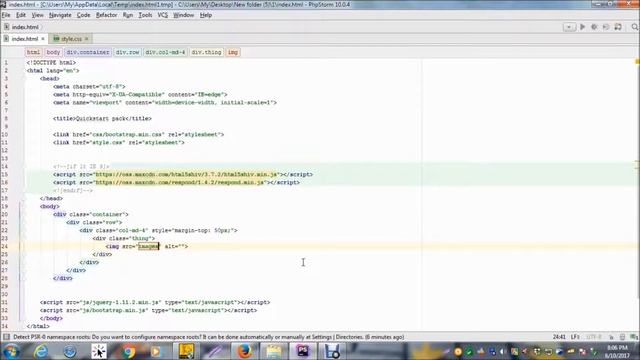Close the index.html editor tab

[43, 39]
